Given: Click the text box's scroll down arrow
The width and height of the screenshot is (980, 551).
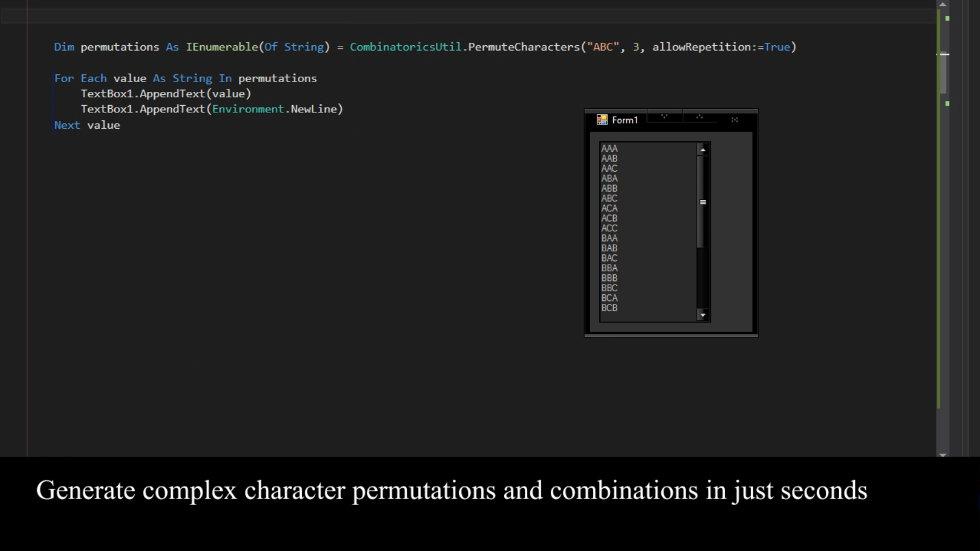Looking at the screenshot, I should [703, 315].
